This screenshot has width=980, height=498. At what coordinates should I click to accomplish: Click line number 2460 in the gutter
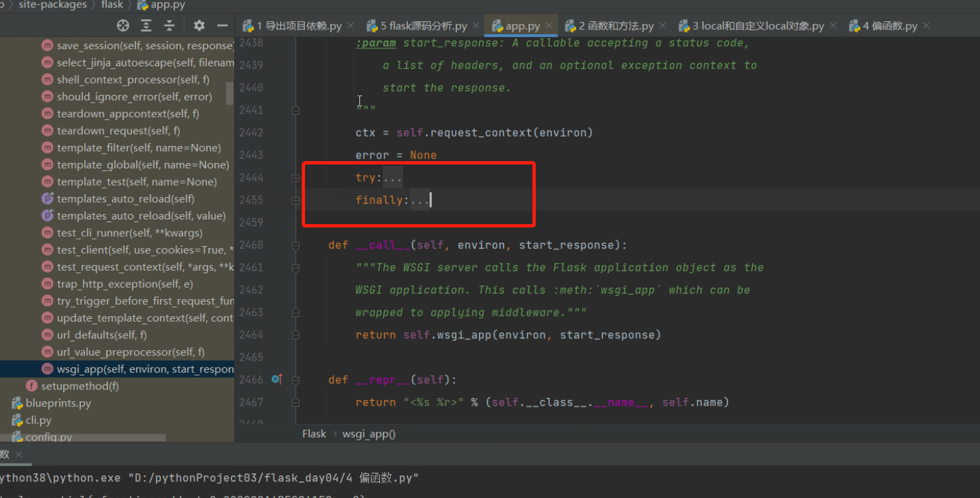point(251,245)
